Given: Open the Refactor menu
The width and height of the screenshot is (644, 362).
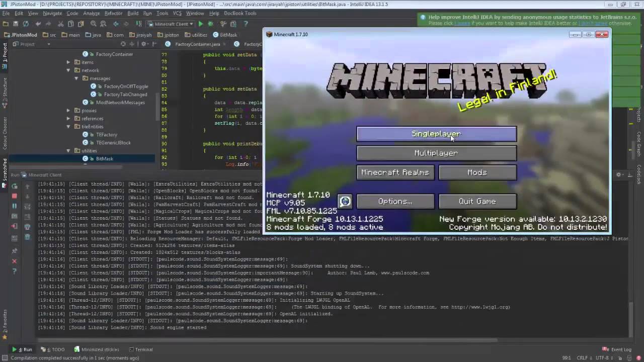Looking at the screenshot, I should (x=113, y=13).
